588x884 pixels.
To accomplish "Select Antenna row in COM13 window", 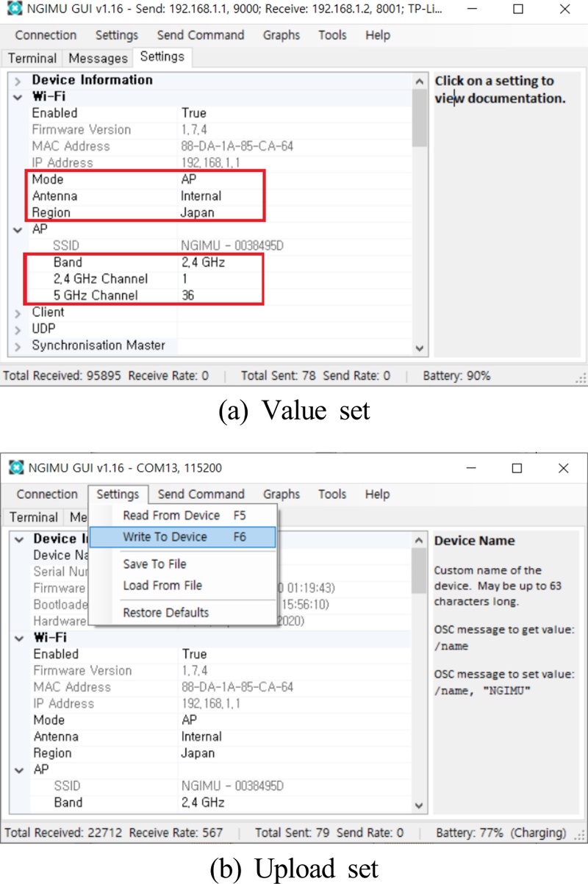I will click(x=220, y=737).
